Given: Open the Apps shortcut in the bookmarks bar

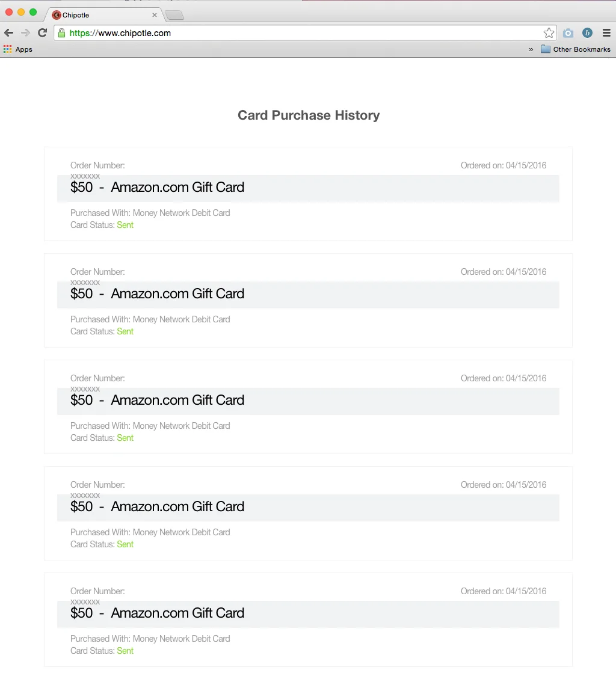Looking at the screenshot, I should 18,49.
